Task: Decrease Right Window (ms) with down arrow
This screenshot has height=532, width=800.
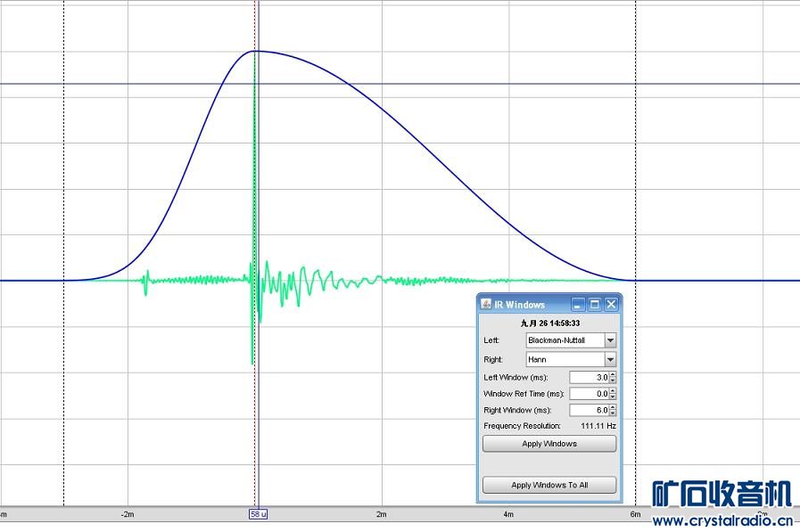Action: point(613,413)
